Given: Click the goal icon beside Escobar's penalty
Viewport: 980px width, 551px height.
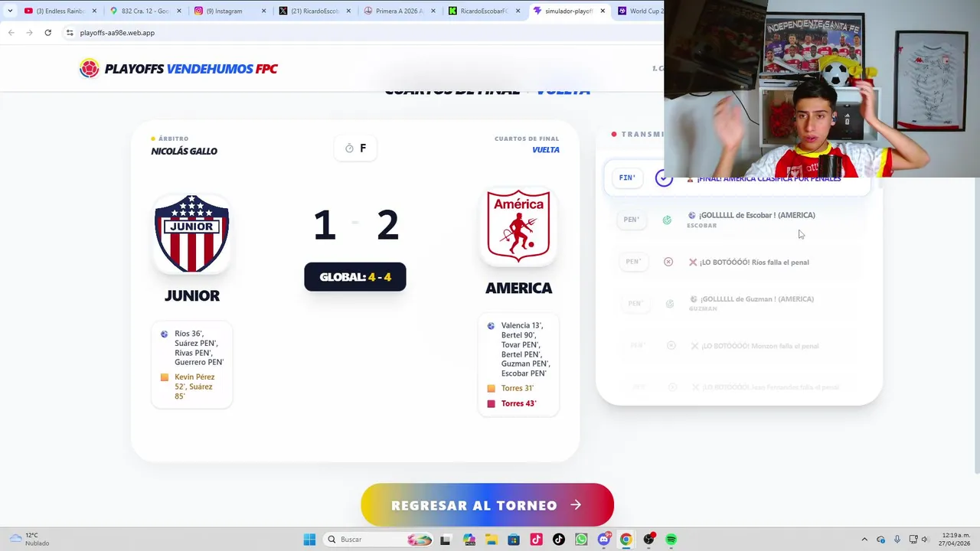Looking at the screenshot, I should tap(667, 220).
